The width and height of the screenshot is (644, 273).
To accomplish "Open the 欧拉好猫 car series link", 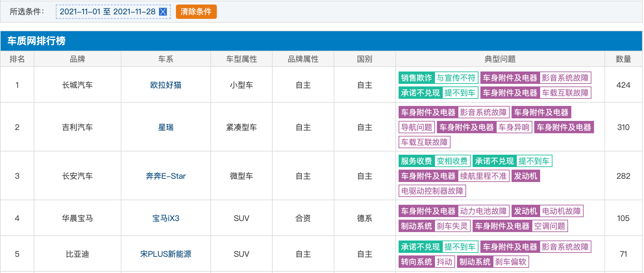I will 166,85.
